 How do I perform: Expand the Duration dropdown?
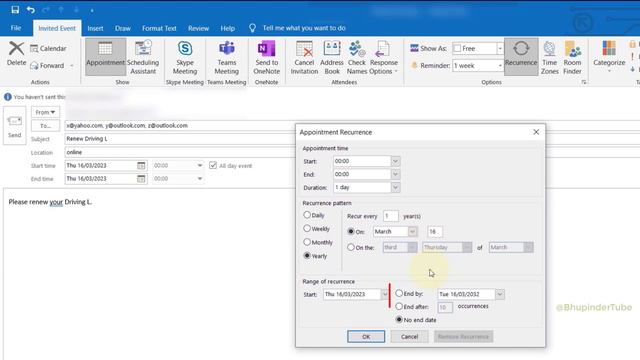click(395, 187)
